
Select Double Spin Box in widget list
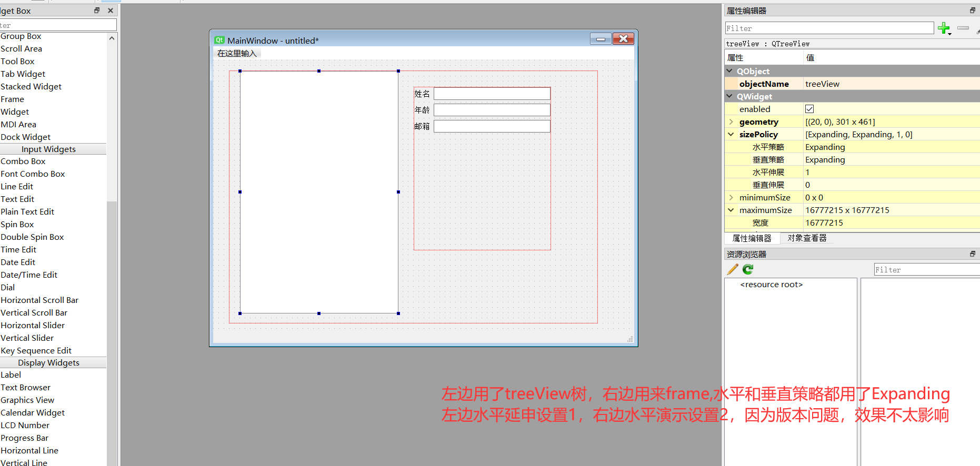click(x=32, y=237)
